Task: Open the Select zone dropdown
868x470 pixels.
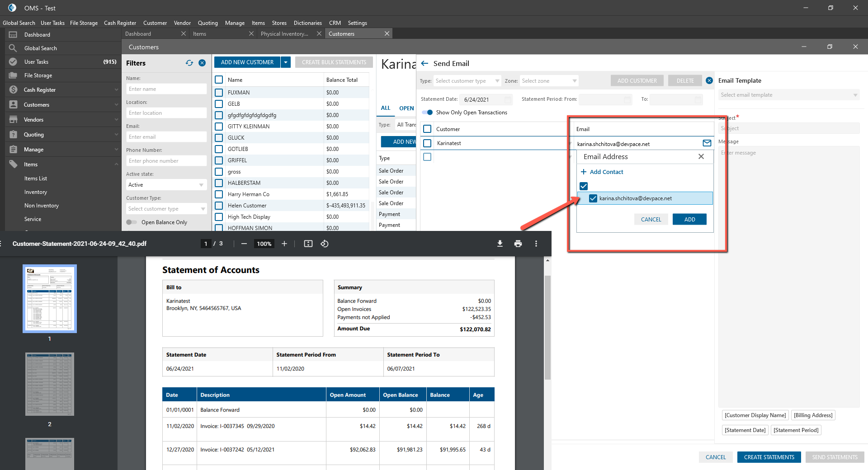Action: click(x=549, y=81)
